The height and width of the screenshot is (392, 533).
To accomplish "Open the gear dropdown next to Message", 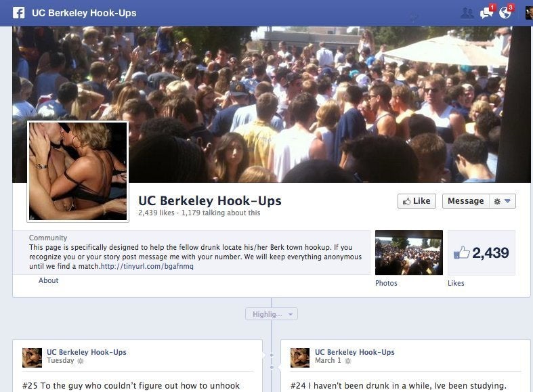I will tap(503, 201).
